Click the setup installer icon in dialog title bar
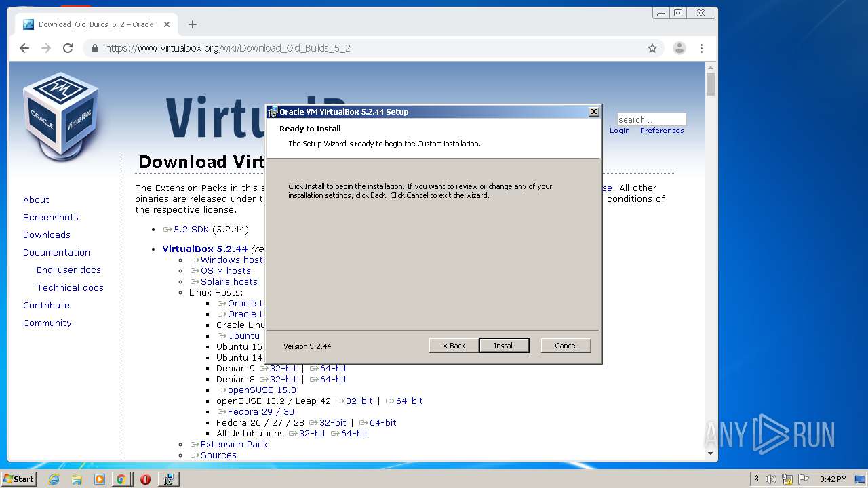Screen dimensions: 868x488 pyautogui.click(x=273, y=112)
